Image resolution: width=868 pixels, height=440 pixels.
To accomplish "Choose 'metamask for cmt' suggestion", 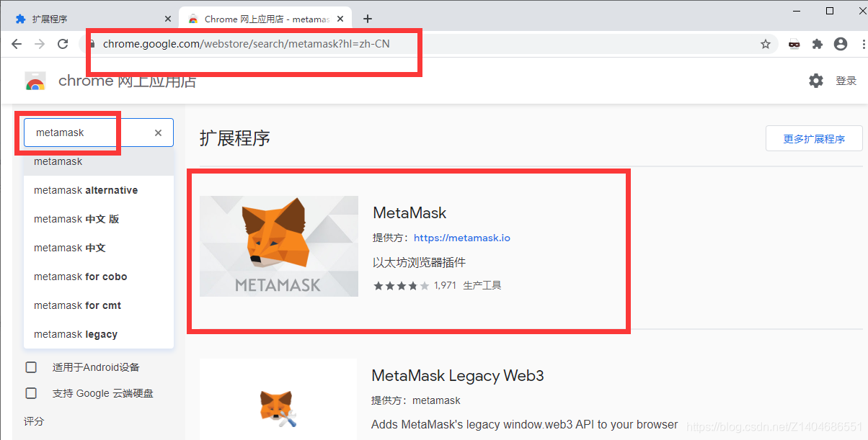I will point(99,305).
